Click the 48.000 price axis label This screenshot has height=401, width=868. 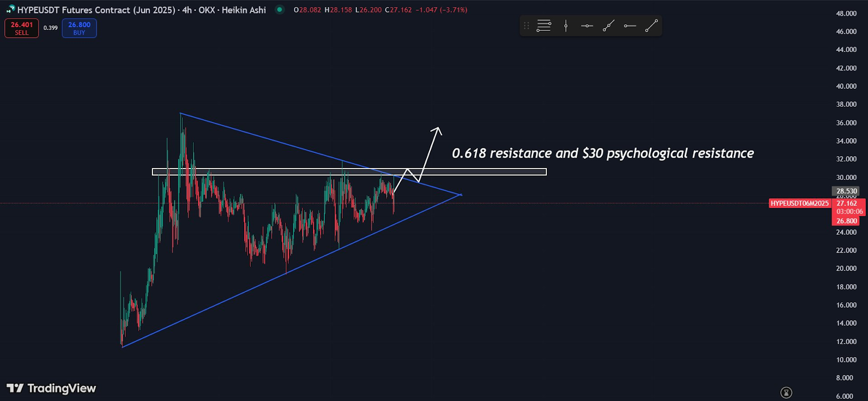pyautogui.click(x=846, y=14)
